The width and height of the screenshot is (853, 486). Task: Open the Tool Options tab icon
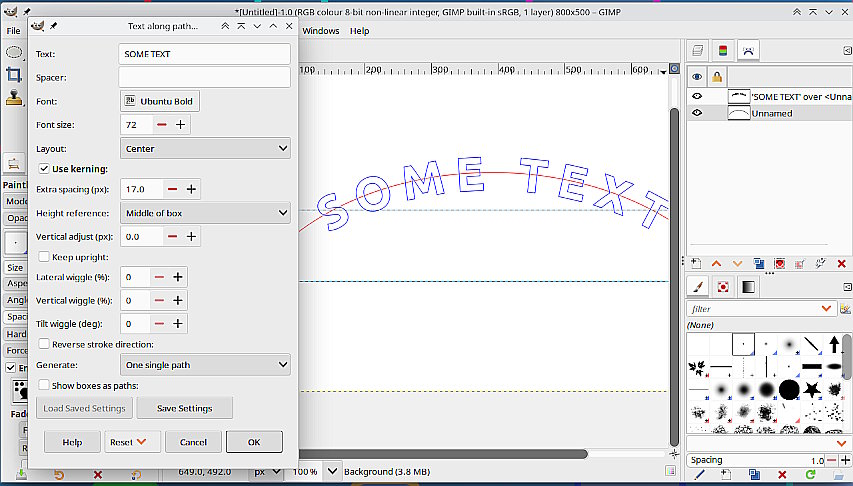tap(14, 164)
